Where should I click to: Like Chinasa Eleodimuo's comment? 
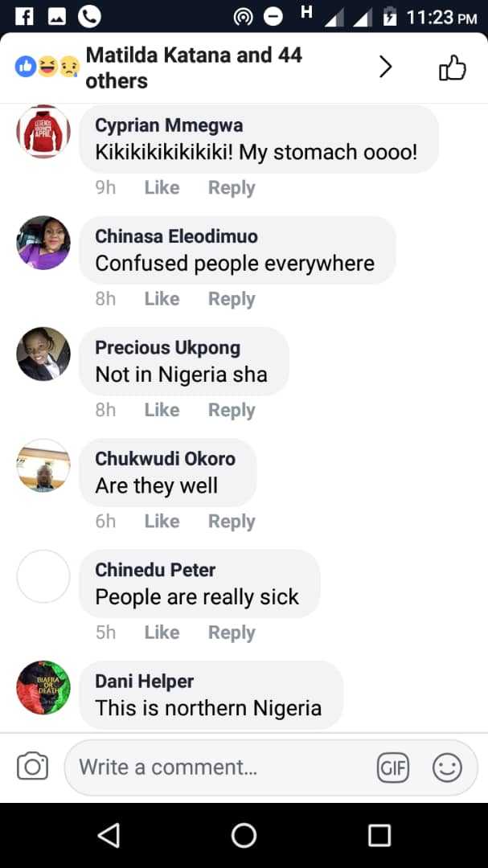click(x=162, y=299)
